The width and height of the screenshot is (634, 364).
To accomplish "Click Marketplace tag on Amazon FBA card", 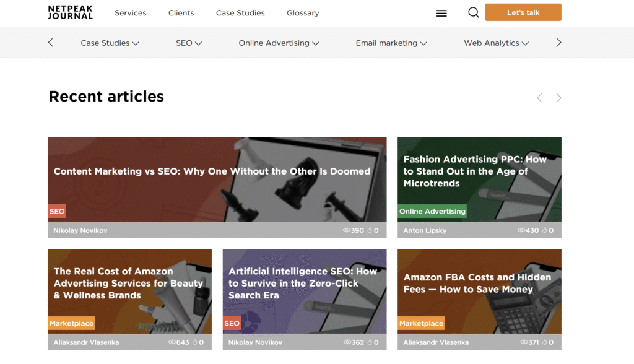I will pos(421,323).
